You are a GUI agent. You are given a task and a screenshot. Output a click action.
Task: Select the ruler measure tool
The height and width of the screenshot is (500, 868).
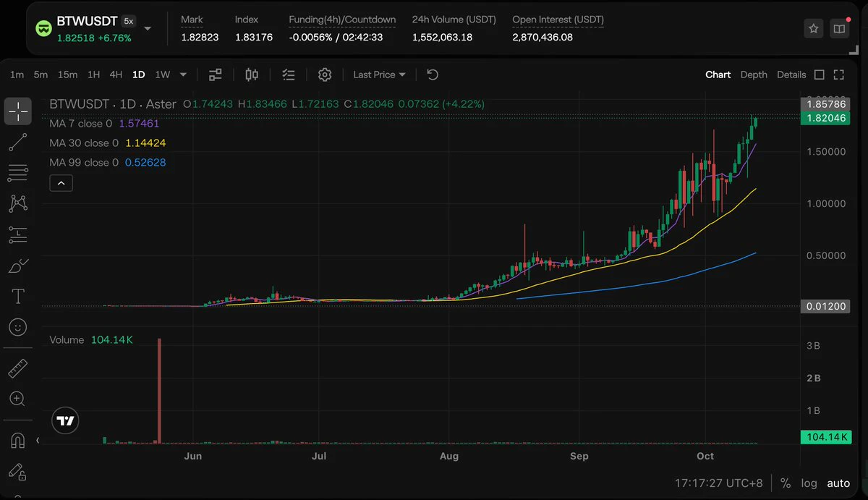[18, 368]
